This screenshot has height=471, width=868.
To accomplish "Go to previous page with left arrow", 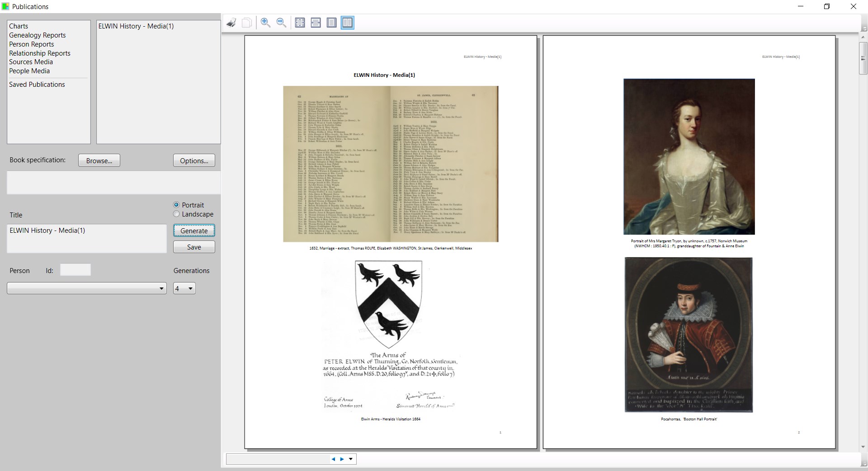I will [x=333, y=459].
